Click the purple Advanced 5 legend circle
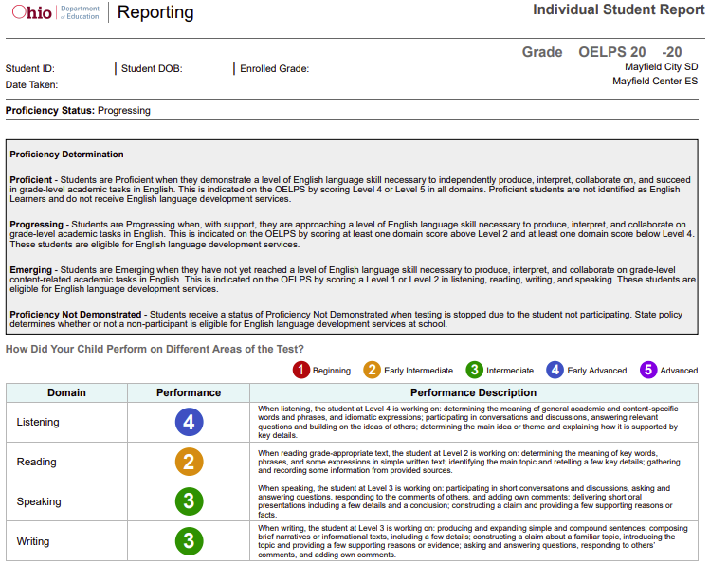This screenshot has width=728, height=582. [x=648, y=370]
